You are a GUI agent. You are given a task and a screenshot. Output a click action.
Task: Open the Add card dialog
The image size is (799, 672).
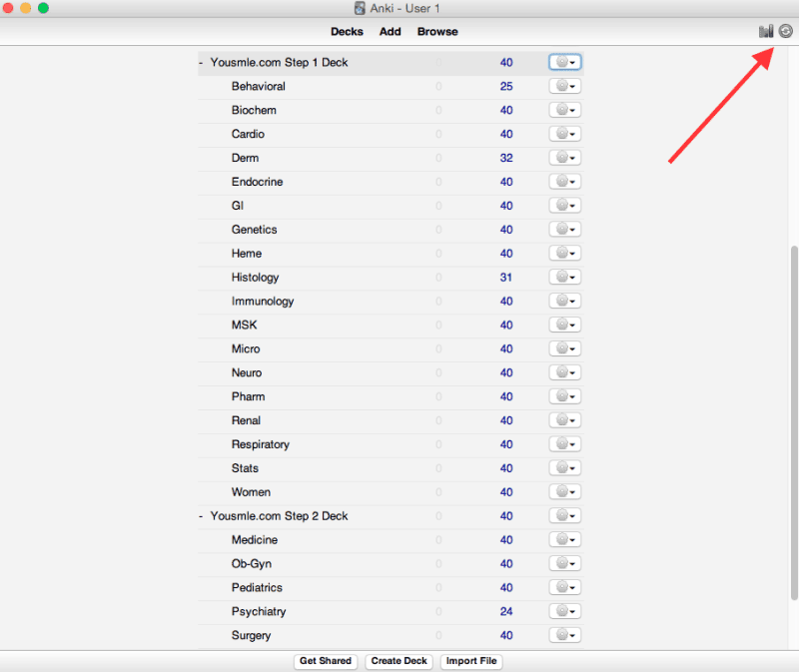390,32
